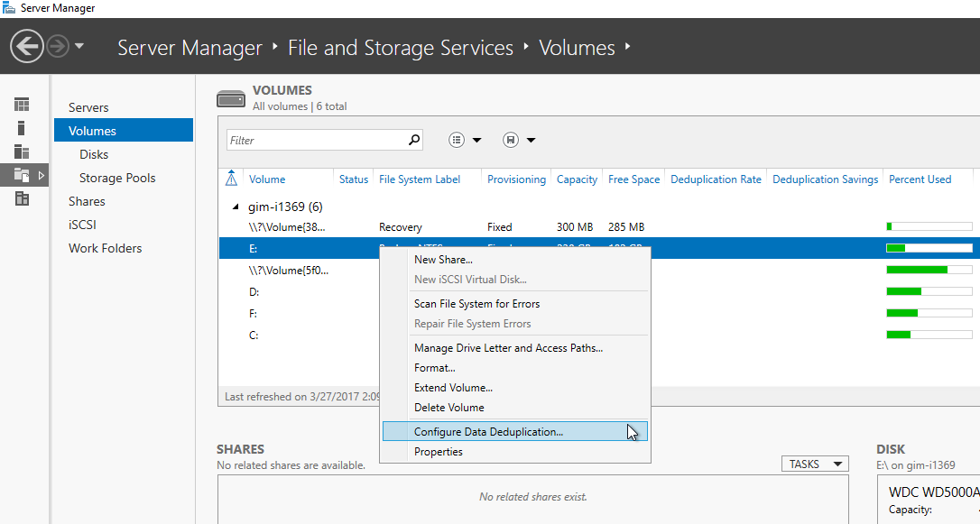Image resolution: width=980 pixels, height=524 pixels.
Task: Select the Local Server sidebar icon
Action: [x=22, y=128]
